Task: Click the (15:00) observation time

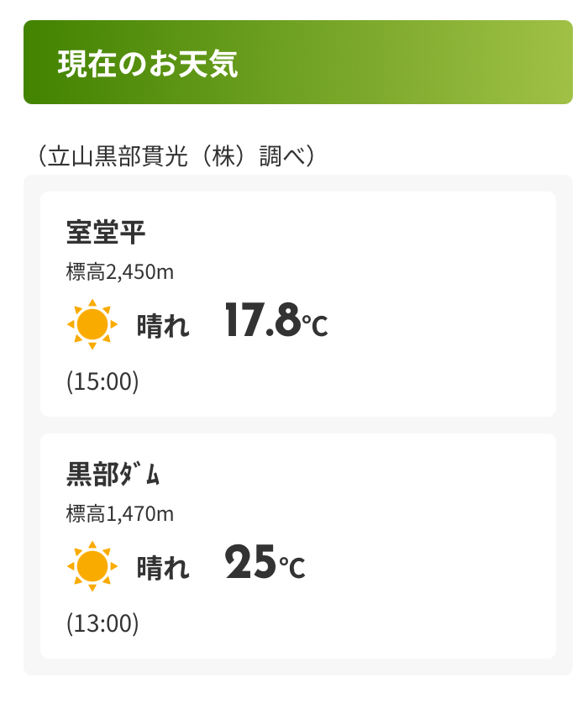Action: [x=102, y=381]
